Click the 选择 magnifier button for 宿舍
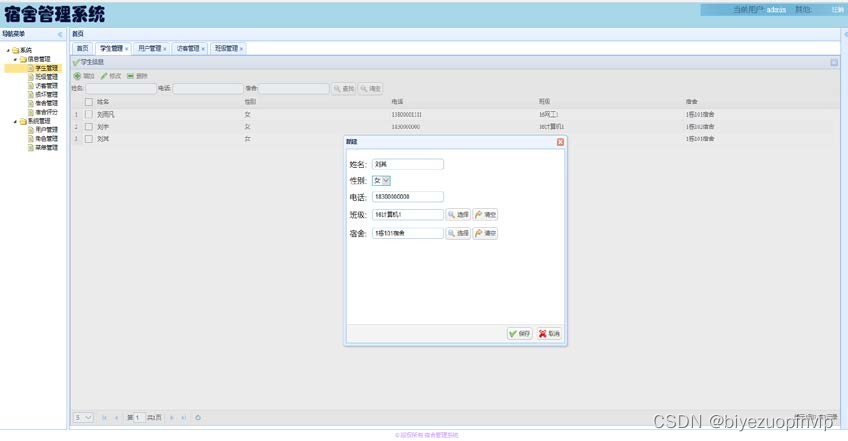The image size is (848, 441). [x=458, y=233]
